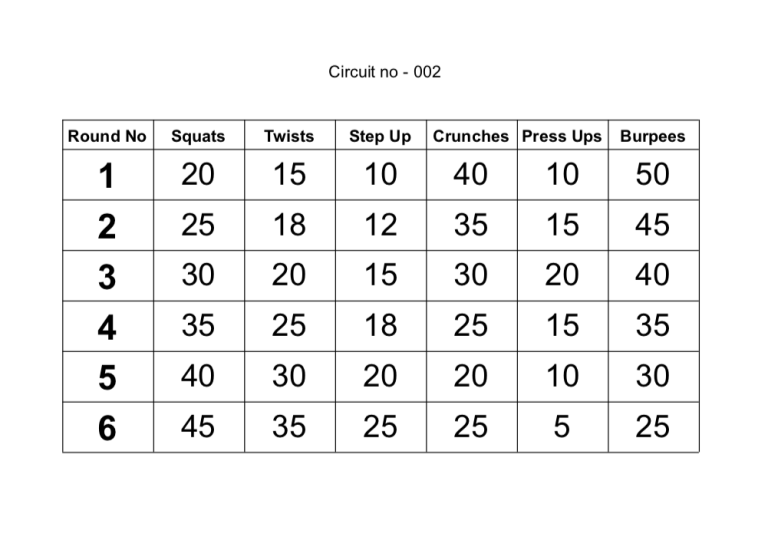Select Twists value 18 in round 2
The width and height of the screenshot is (768, 540).
click(289, 225)
